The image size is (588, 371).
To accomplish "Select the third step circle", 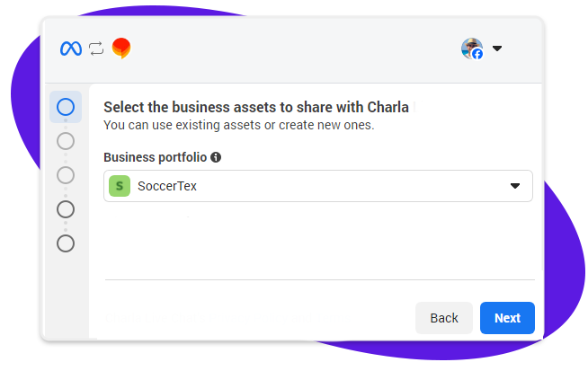I will point(66,174).
